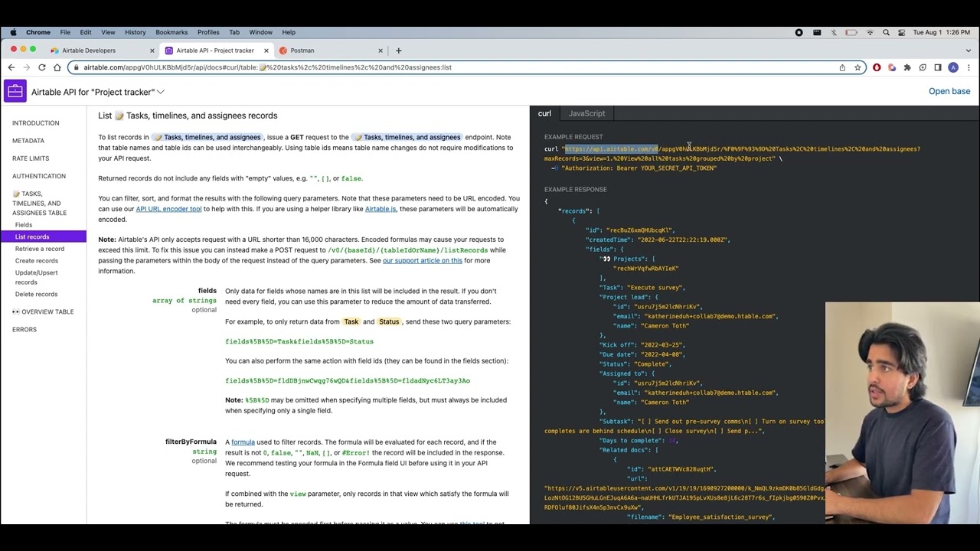This screenshot has height=551, width=980.
Task: Go to the browser home page
Action: point(57,67)
